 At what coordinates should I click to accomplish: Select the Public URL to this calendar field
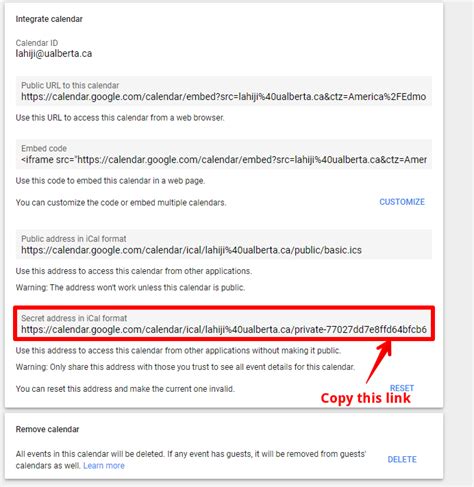[224, 91]
